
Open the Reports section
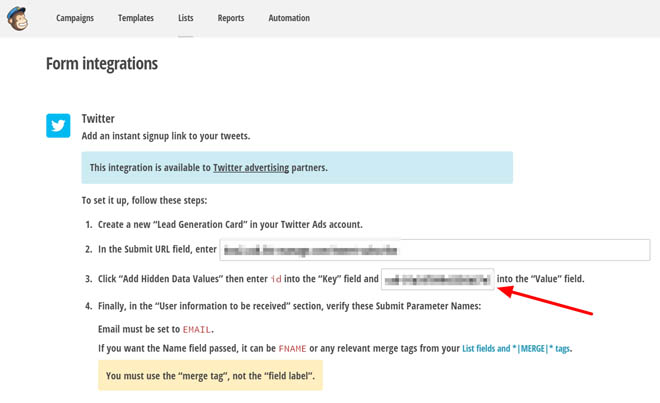click(x=231, y=18)
